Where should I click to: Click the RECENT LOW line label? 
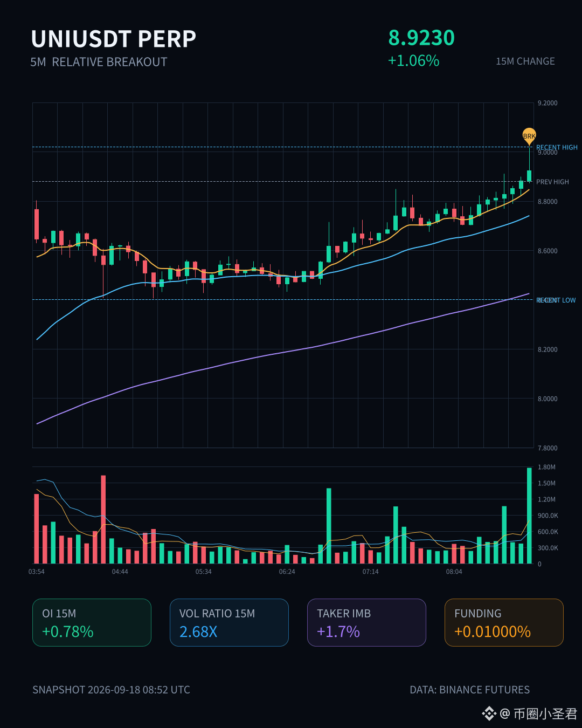pos(556,300)
